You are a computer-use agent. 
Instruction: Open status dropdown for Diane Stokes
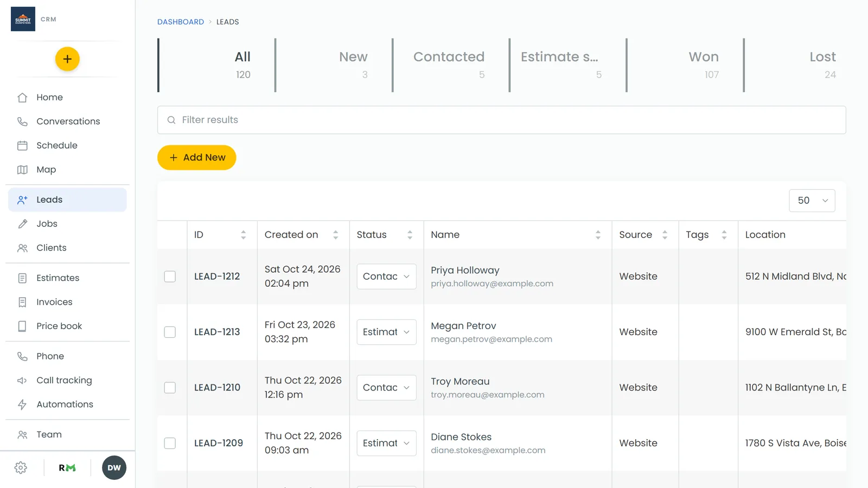coord(386,443)
